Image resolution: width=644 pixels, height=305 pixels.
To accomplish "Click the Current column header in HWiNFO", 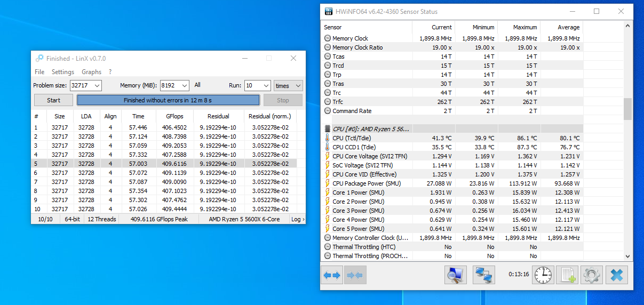I will pos(433,27).
